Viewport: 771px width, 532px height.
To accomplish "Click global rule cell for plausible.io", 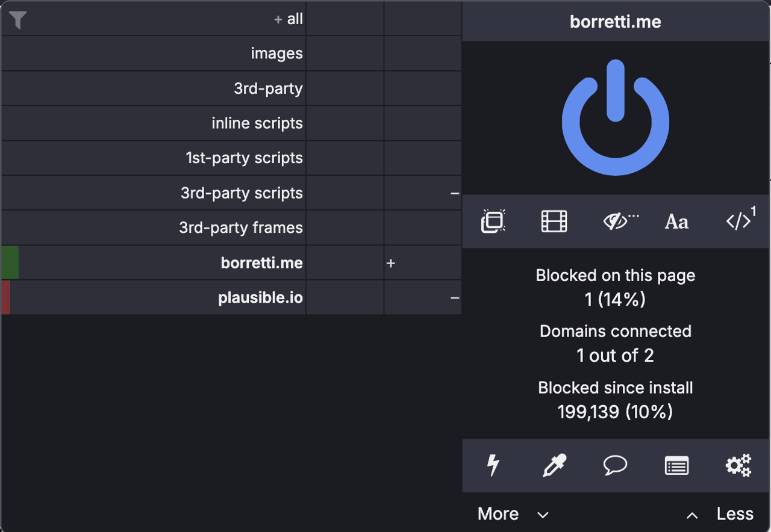I will (345, 298).
